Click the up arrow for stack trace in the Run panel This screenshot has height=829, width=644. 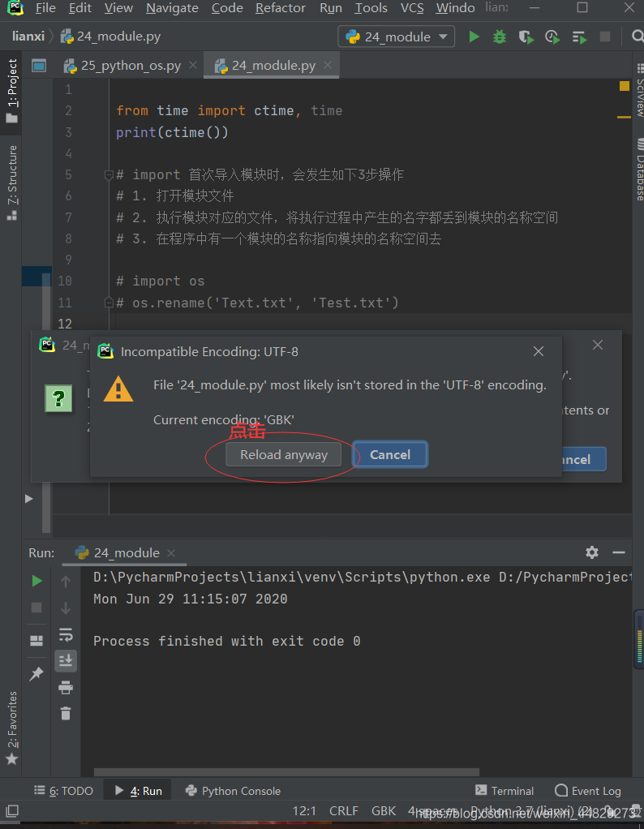click(x=66, y=582)
